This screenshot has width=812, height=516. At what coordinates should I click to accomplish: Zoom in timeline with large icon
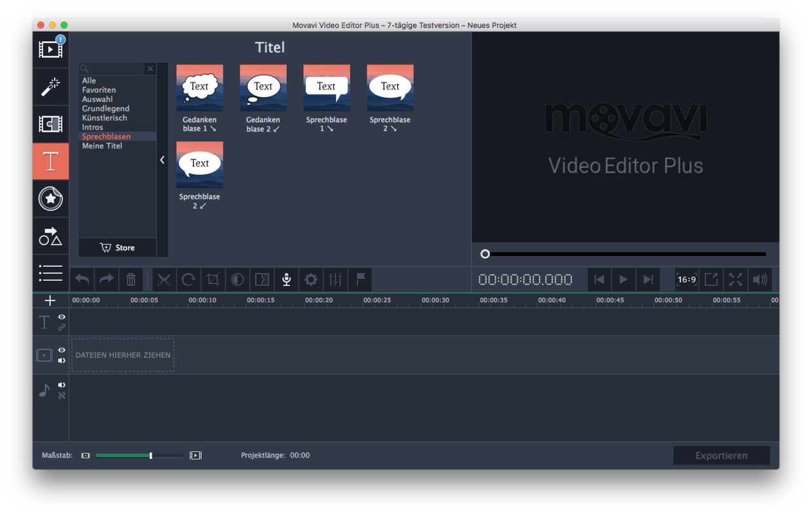pos(195,456)
